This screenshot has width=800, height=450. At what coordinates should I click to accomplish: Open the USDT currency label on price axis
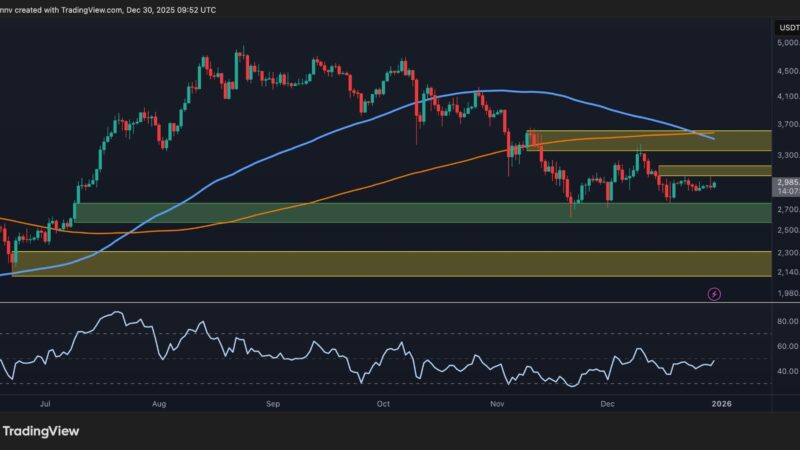coord(789,28)
